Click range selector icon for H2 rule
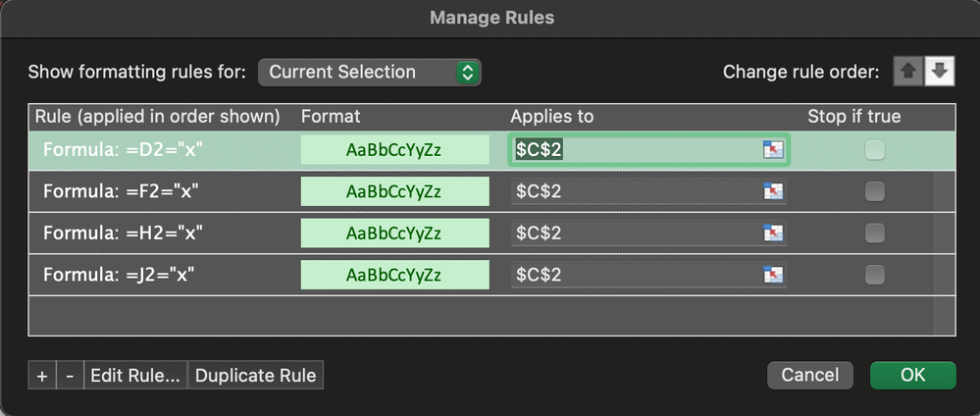This screenshot has width=980, height=416. point(774,233)
